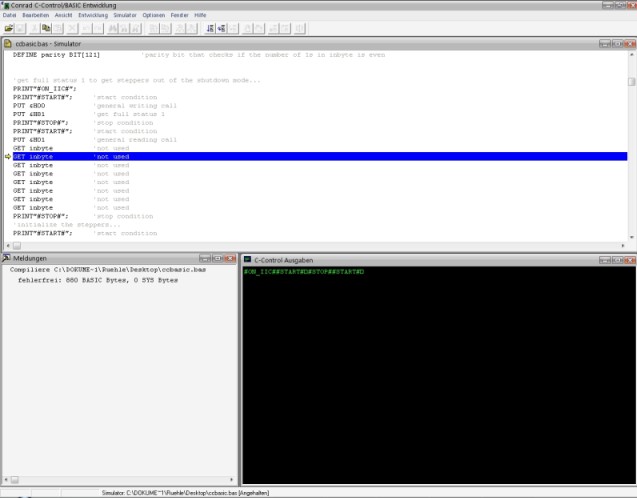
Task: Click the application icon in title bar
Action: coord(5,5)
